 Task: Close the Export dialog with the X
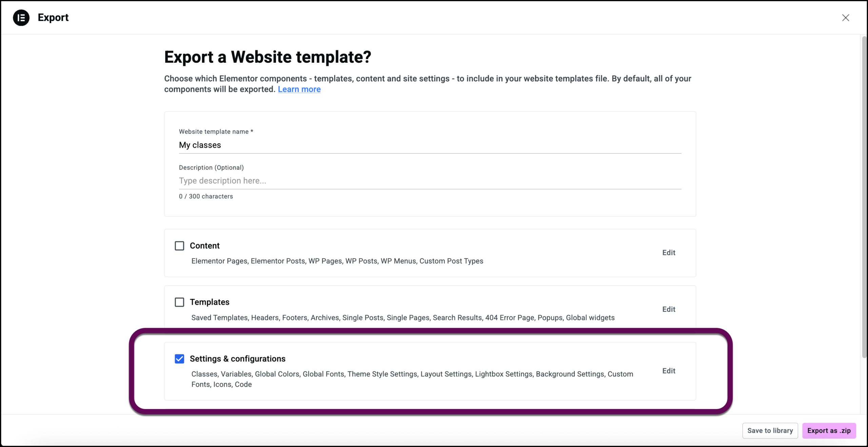[x=845, y=18]
